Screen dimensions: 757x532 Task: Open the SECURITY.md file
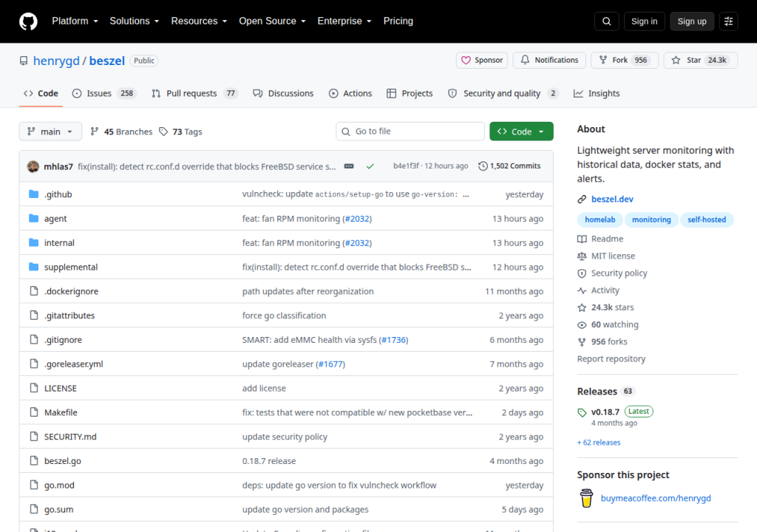click(x=70, y=437)
